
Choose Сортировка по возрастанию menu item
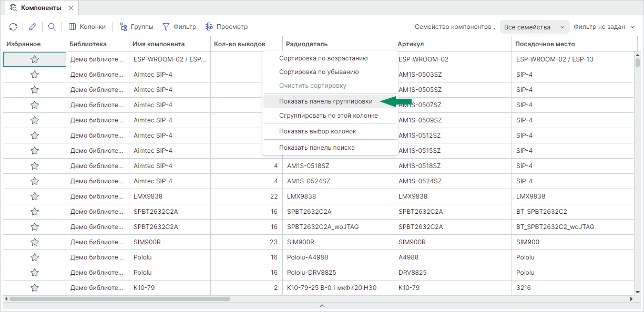(x=330, y=58)
